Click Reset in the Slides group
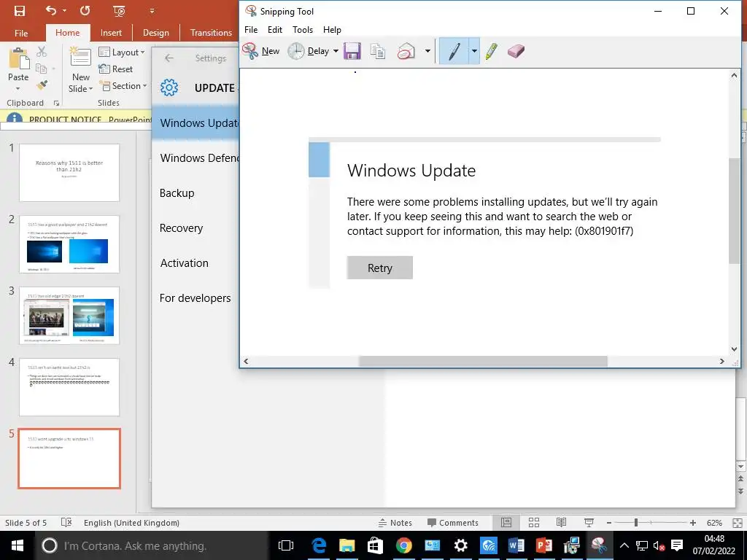The width and height of the screenshot is (747, 560). click(x=116, y=69)
